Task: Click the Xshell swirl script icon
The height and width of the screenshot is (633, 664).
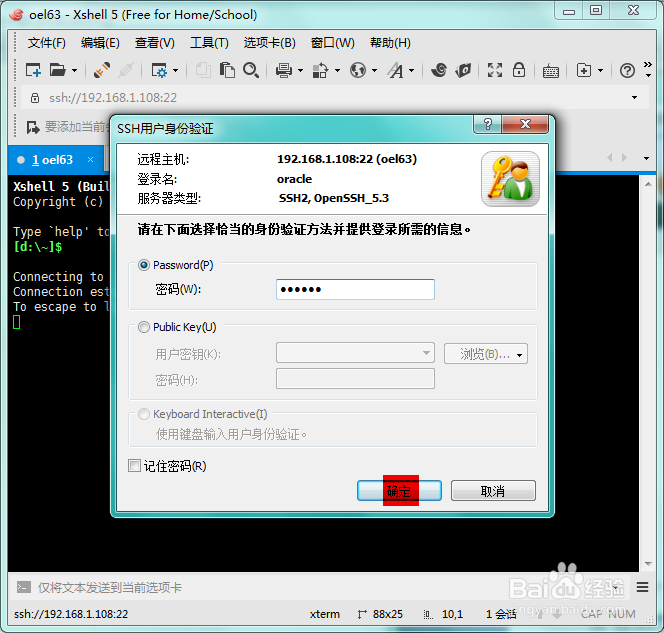Action: point(439,70)
